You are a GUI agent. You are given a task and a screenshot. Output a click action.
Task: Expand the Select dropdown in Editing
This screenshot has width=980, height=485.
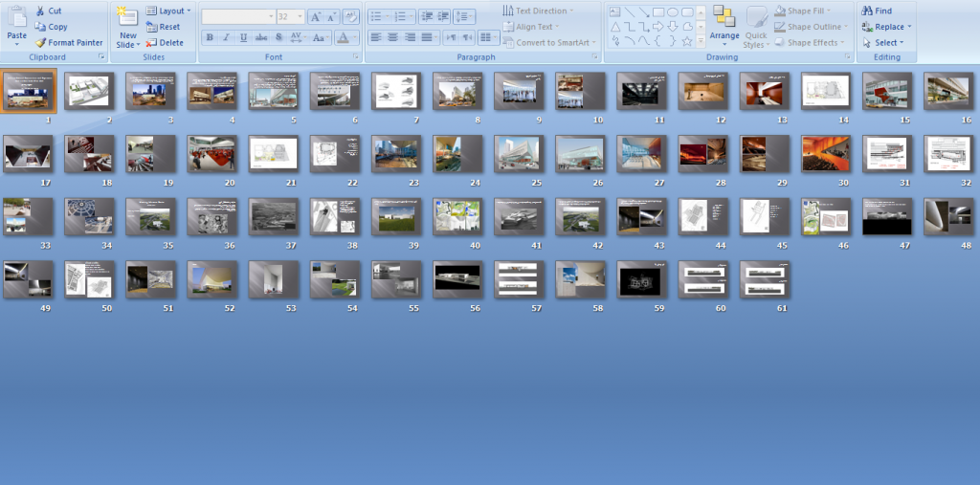(883, 42)
